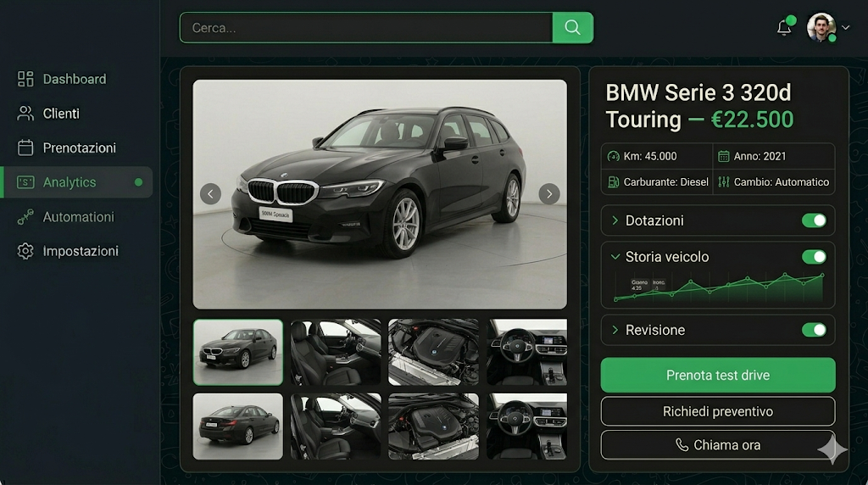The width and height of the screenshot is (868, 485).
Task: Click the €22.500 price text
Action: pyautogui.click(x=753, y=120)
